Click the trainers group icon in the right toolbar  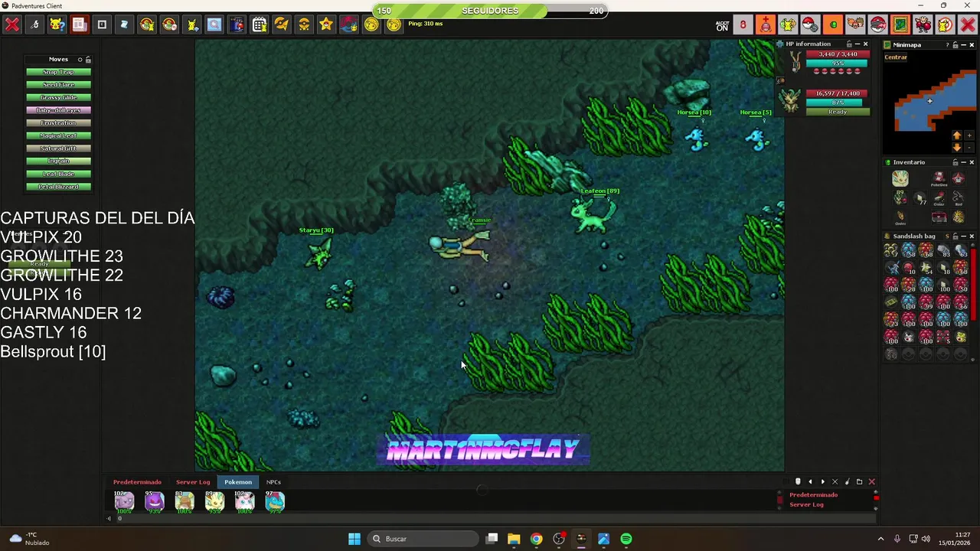(x=855, y=24)
